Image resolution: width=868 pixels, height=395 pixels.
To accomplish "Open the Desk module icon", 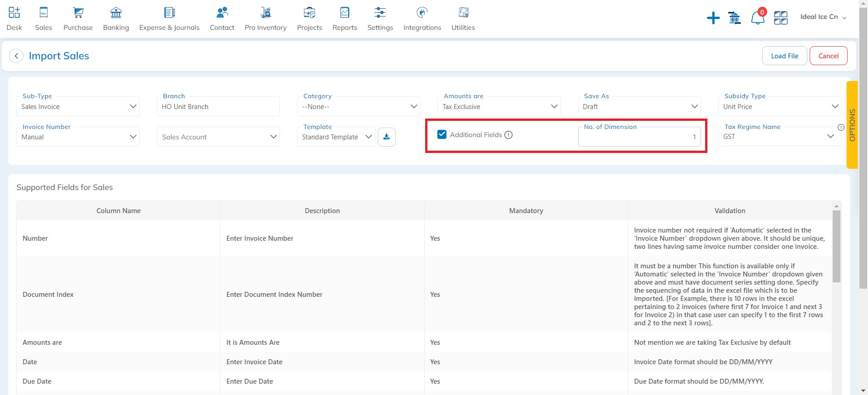I will point(14,13).
